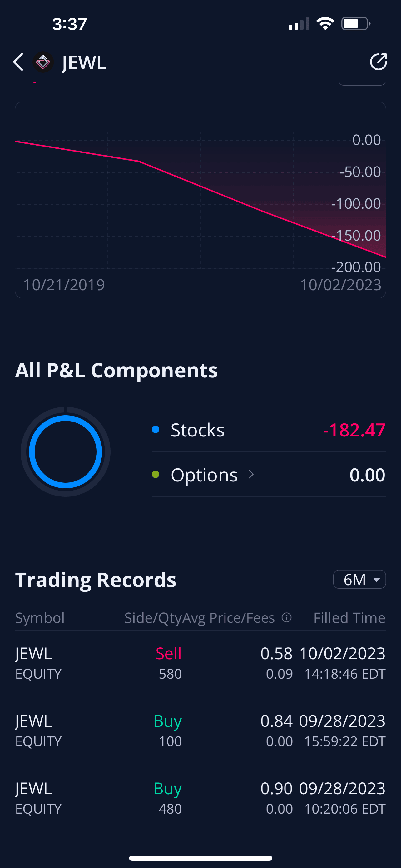Tap the JEWL title in header

(x=84, y=63)
